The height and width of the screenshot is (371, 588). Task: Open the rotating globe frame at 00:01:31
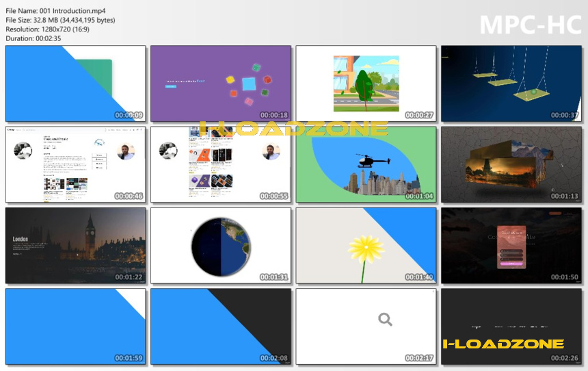(221, 246)
